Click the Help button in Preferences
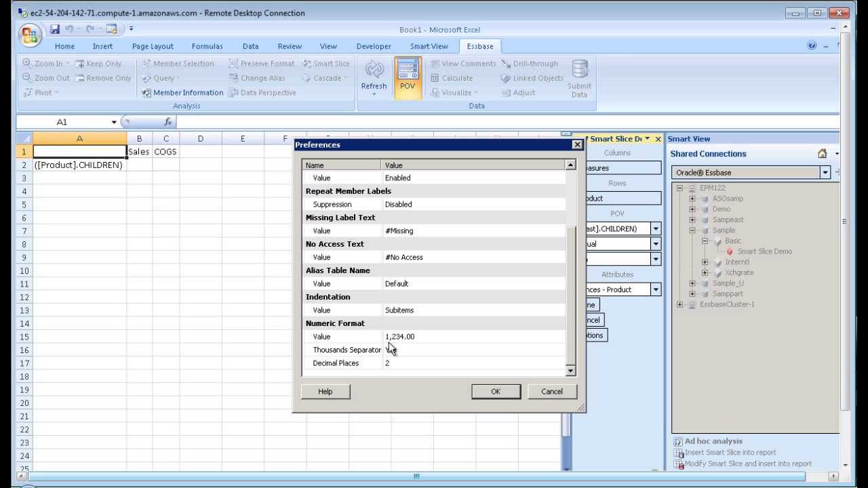The width and height of the screenshot is (868, 488). [325, 391]
